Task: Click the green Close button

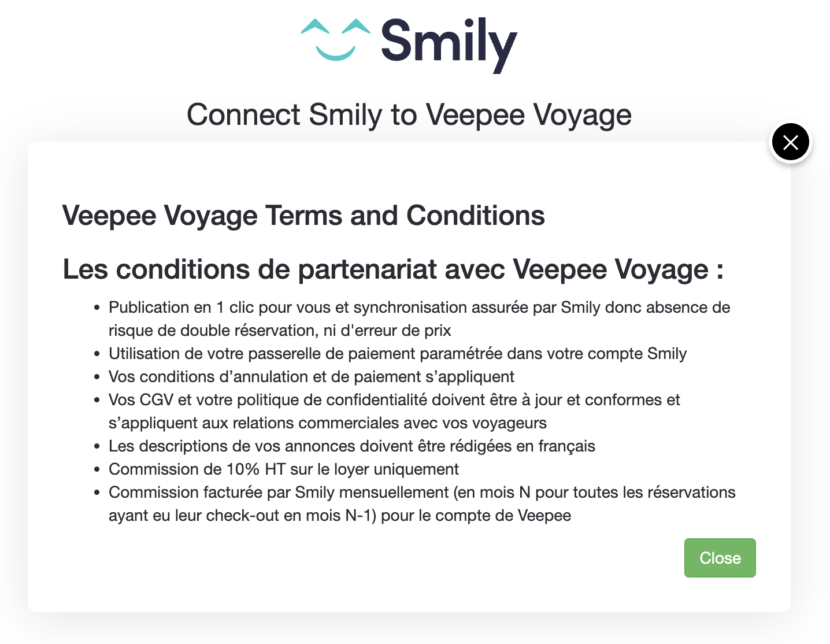Action: click(x=720, y=558)
